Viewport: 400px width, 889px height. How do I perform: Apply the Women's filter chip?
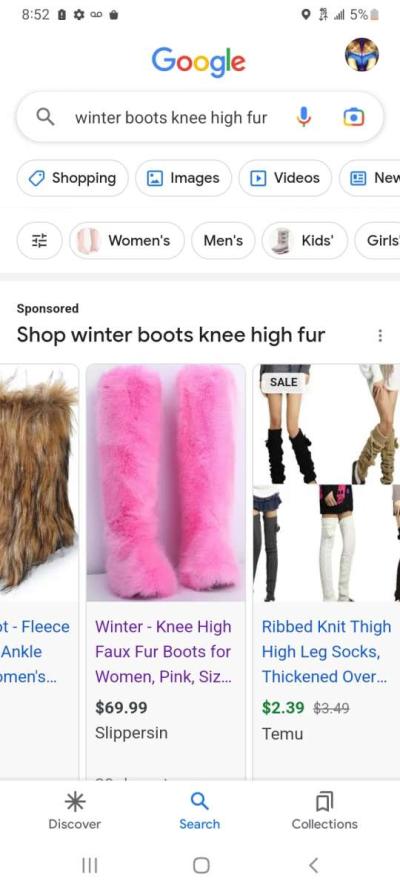(x=127, y=241)
